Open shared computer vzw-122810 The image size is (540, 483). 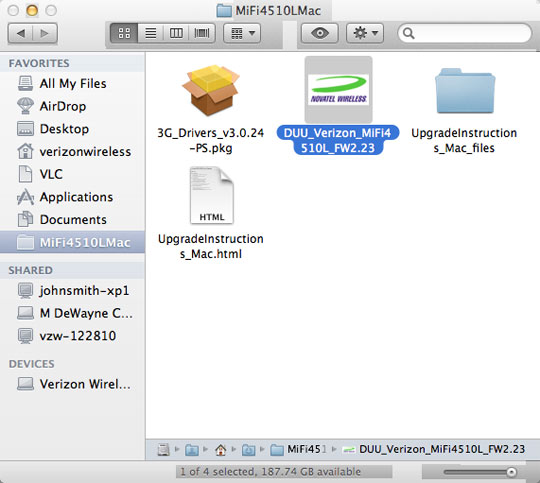(x=72, y=336)
